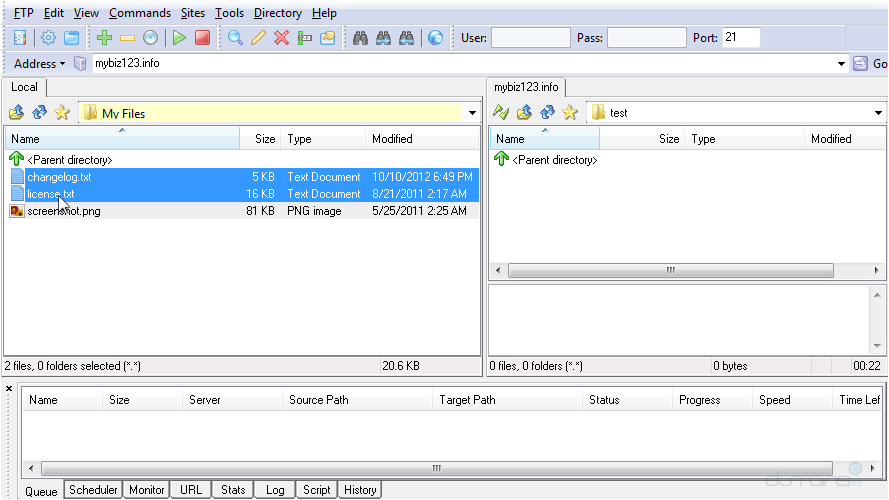Image resolution: width=889 pixels, height=500 pixels.
Task: Switch to the Log tab
Action: pyautogui.click(x=275, y=489)
